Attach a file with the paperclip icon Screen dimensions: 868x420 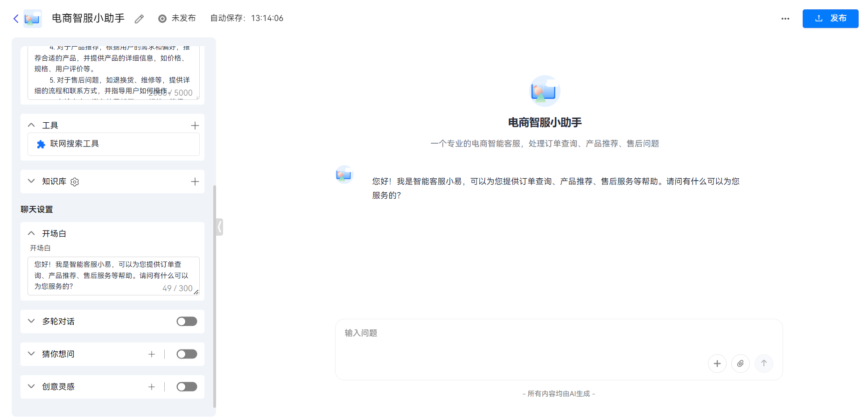pyautogui.click(x=741, y=363)
